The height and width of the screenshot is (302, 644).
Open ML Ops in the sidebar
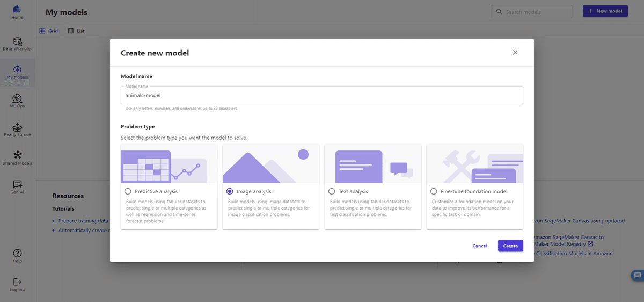[17, 101]
